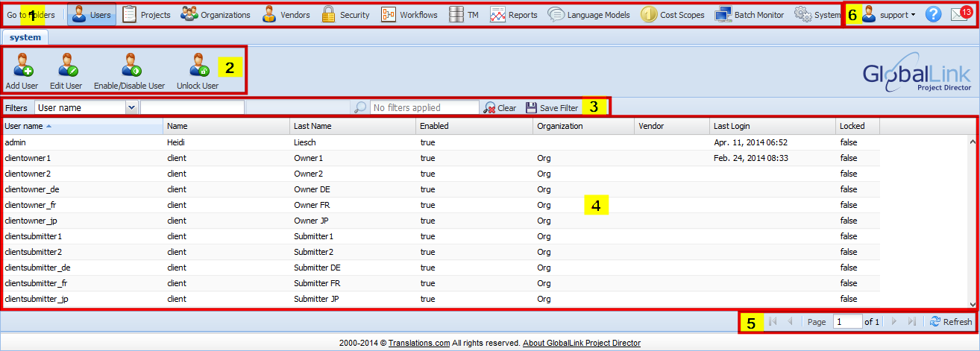Open About GlobalLink Project Director link
Image resolution: width=980 pixels, height=351 pixels.
pos(581,344)
